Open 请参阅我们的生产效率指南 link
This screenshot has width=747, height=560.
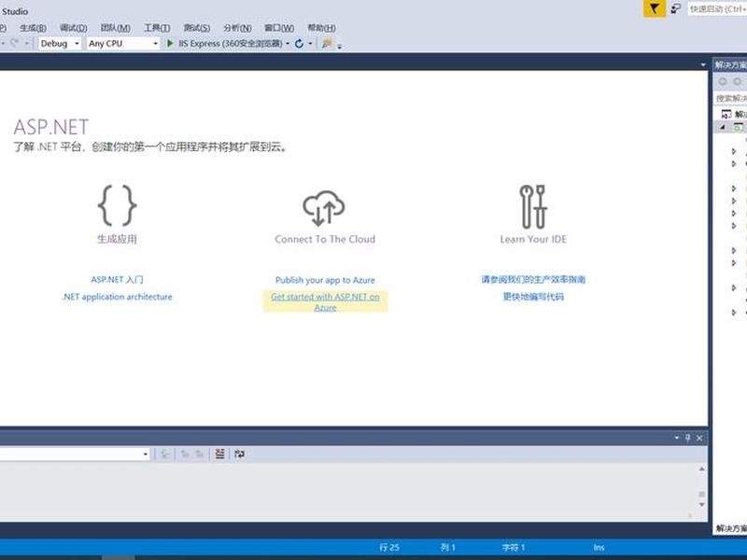pos(533,279)
